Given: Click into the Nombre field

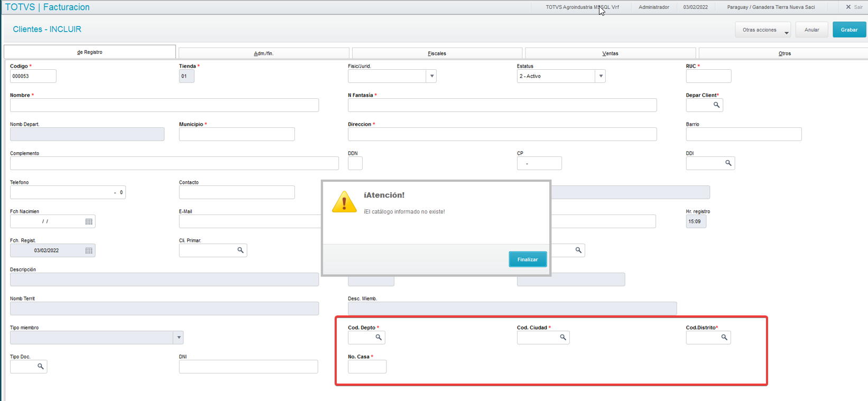Looking at the screenshot, I should click(x=164, y=105).
